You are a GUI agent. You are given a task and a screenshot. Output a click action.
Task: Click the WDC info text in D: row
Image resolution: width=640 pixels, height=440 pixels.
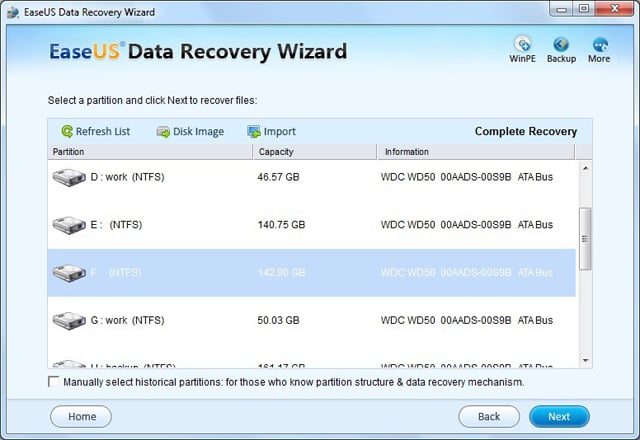point(467,177)
